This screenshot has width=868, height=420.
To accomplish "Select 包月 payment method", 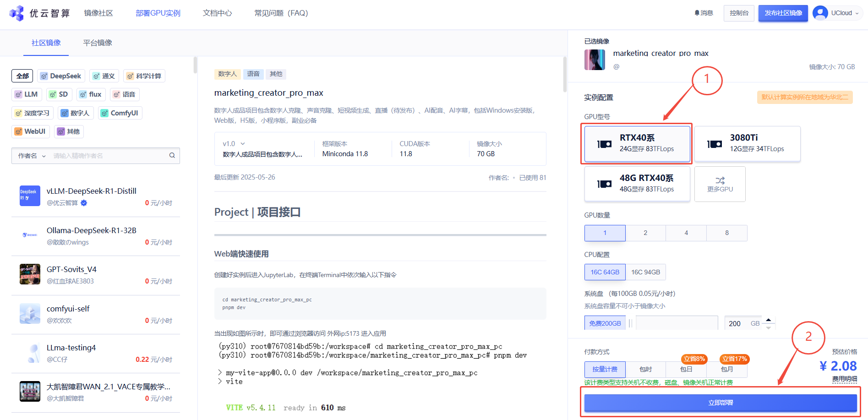I will pos(727,369).
